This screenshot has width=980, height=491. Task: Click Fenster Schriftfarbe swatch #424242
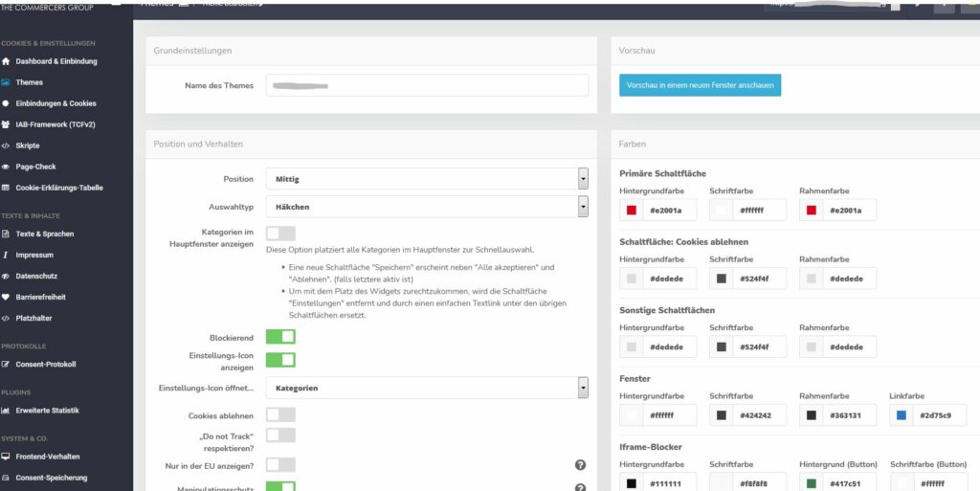click(722, 415)
